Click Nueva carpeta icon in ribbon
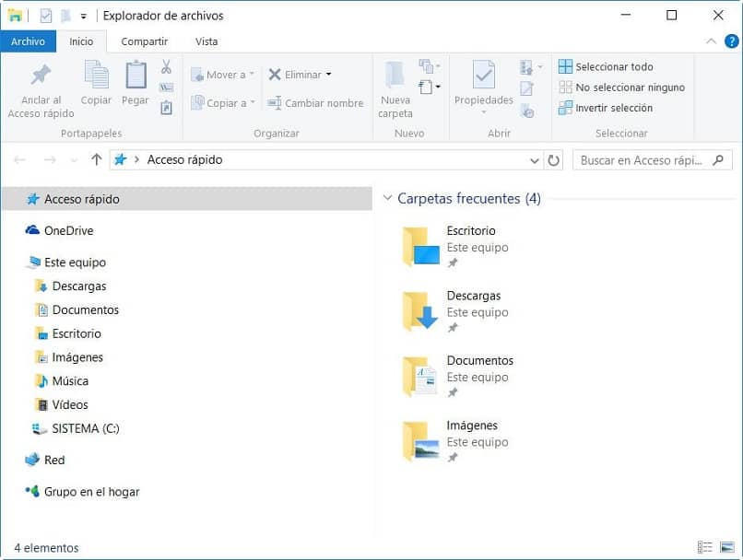Viewport: 743px width, 560px height. pos(395,75)
